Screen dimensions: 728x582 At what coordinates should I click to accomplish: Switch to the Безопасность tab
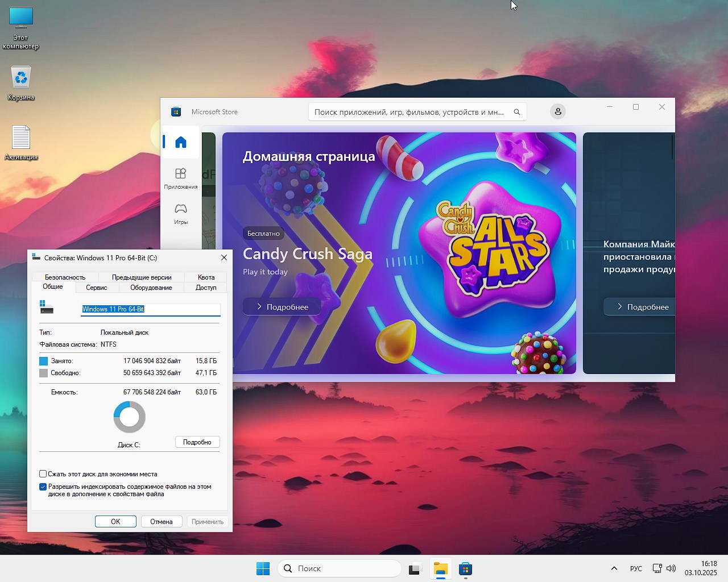pos(65,277)
